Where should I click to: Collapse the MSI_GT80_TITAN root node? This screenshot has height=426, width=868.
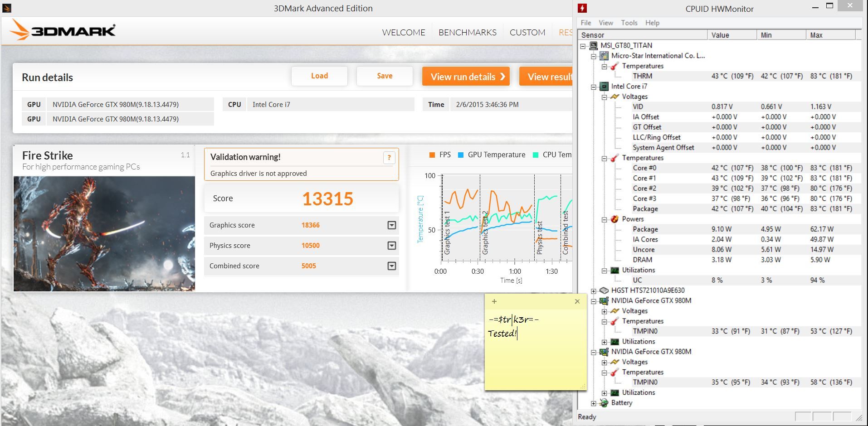click(x=583, y=46)
